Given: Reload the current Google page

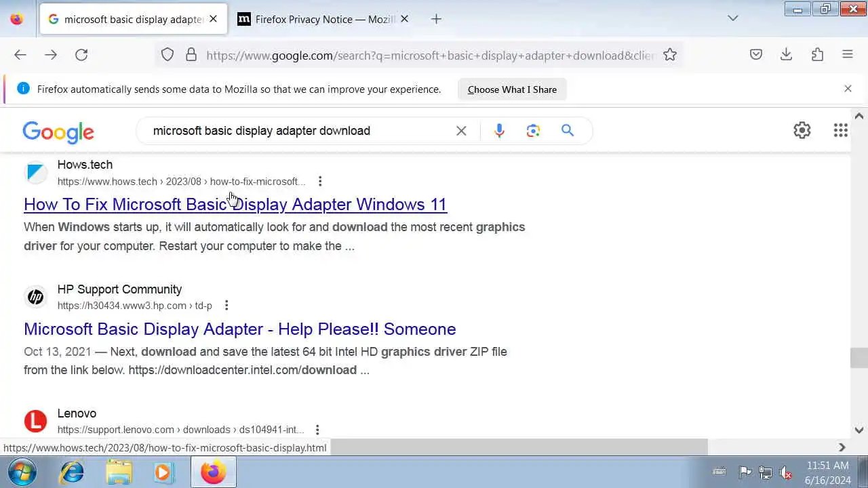Looking at the screenshot, I should pos(81,55).
